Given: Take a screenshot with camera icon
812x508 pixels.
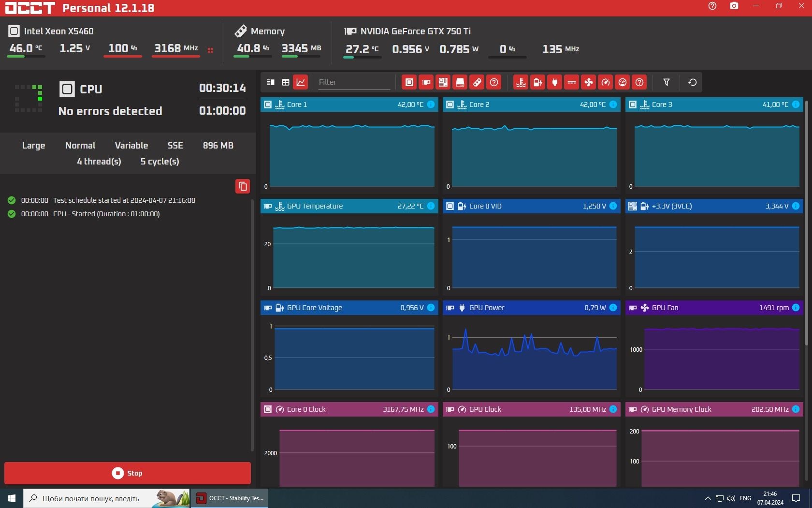Looking at the screenshot, I should click(734, 6).
